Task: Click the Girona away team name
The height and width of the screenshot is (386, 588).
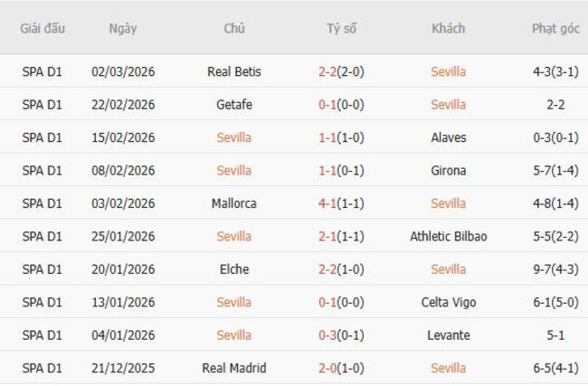Action: (448, 171)
